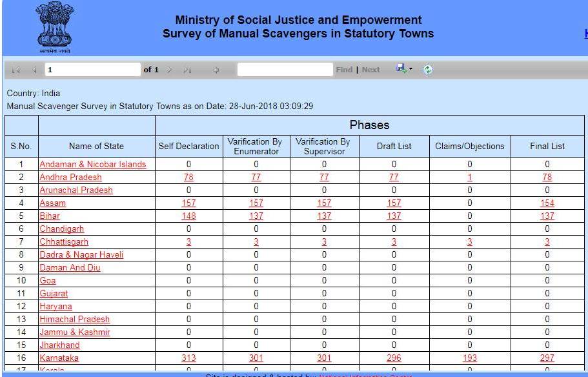
Task: Open the Gujarat state link
Action: 54,293
